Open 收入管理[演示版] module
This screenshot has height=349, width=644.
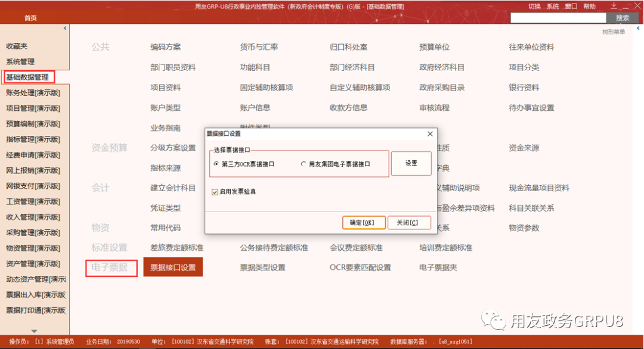click(33, 217)
